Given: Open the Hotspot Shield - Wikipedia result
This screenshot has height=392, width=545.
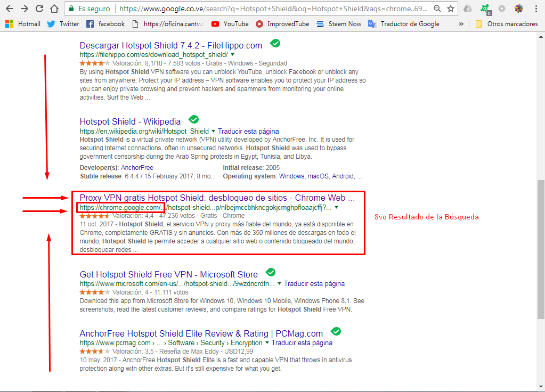Looking at the screenshot, I should coord(130,121).
